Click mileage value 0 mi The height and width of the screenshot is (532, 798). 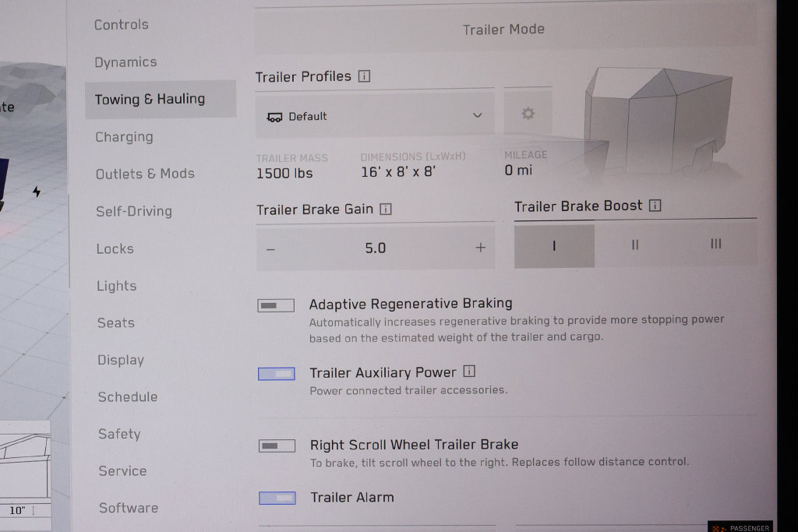point(518,171)
